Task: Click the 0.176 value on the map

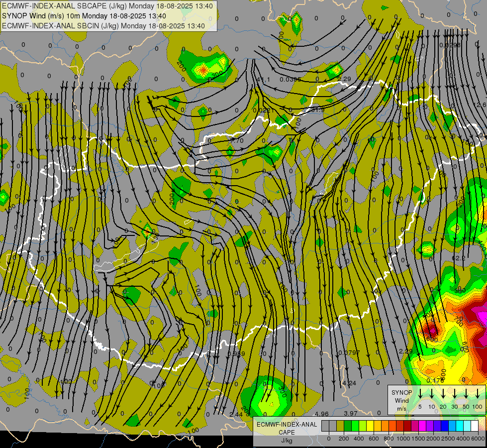Action: (x=435, y=380)
